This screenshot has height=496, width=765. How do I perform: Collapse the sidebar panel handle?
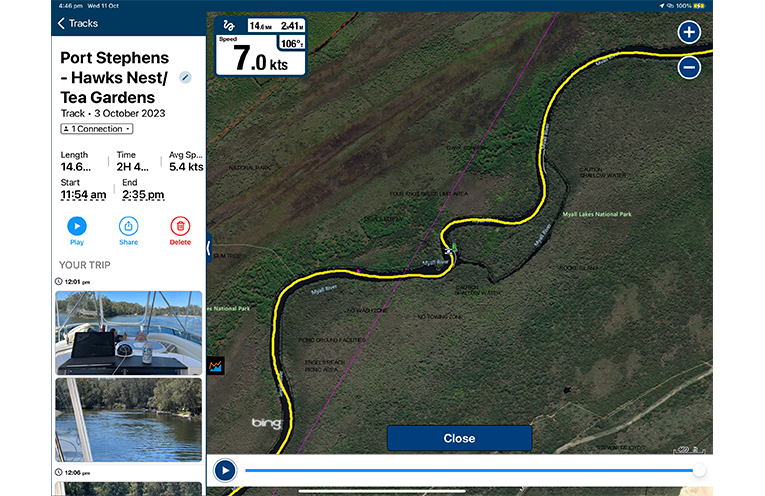pyautogui.click(x=209, y=248)
